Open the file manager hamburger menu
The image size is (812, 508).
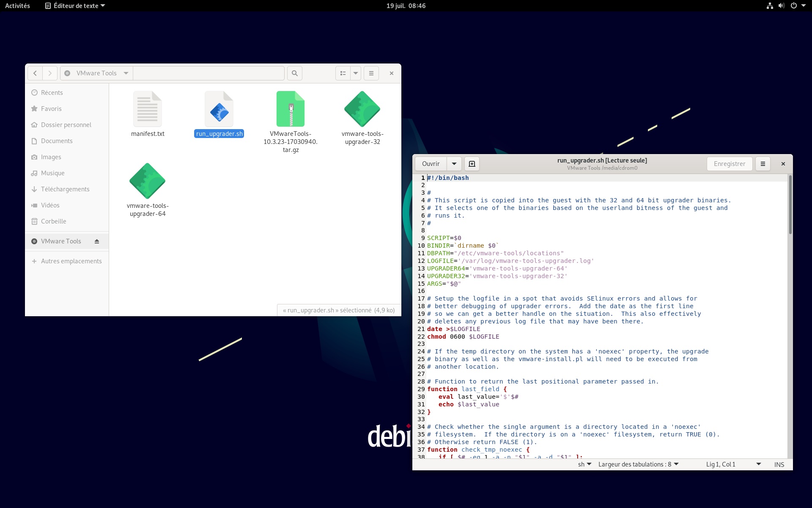pyautogui.click(x=371, y=73)
